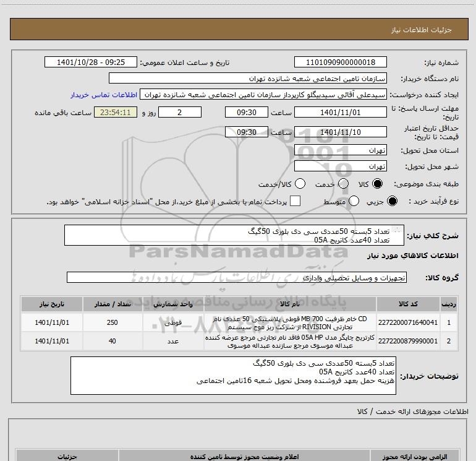Click goods code 2272200071640041
Viewport: 476px width, 461px height.
408,322
